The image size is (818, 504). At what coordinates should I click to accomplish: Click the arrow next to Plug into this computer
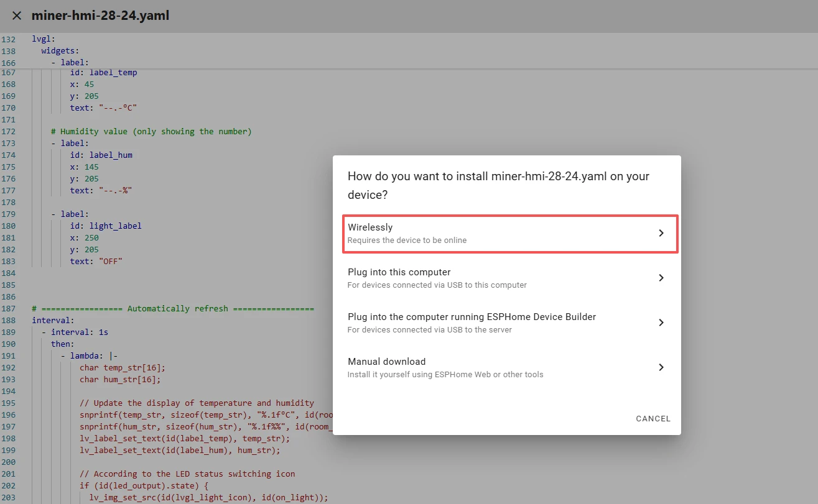[661, 278]
